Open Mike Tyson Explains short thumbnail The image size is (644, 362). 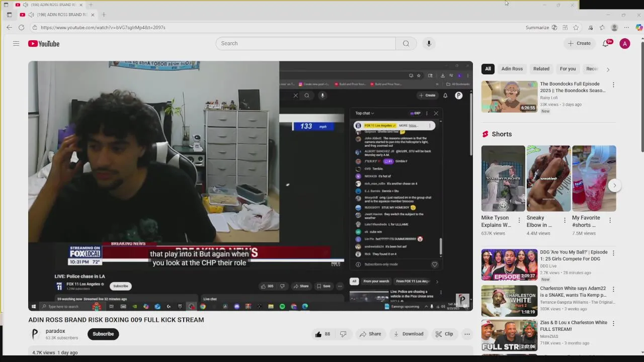coord(503,178)
